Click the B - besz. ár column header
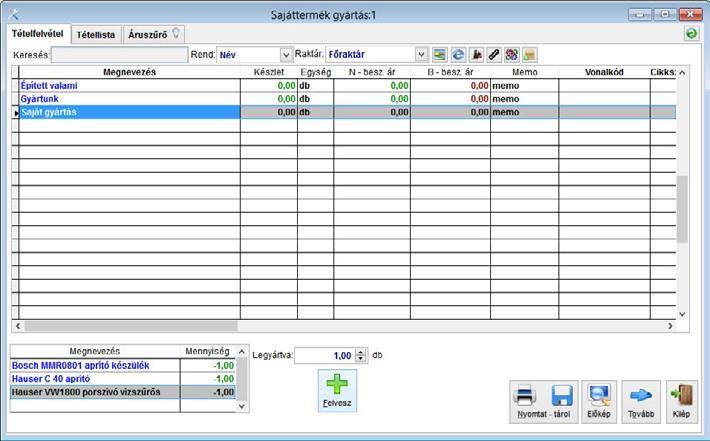 451,72
